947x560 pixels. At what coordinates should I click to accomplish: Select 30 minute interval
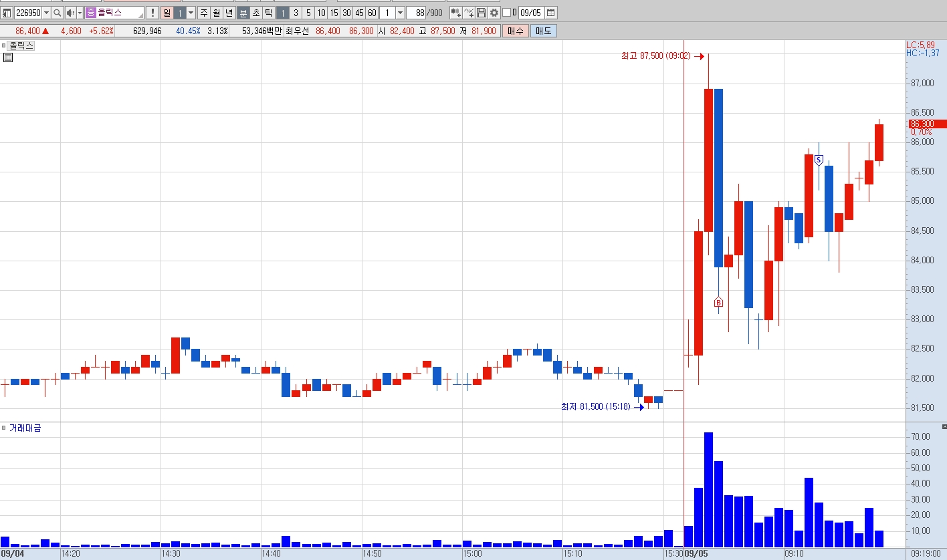pyautogui.click(x=346, y=13)
